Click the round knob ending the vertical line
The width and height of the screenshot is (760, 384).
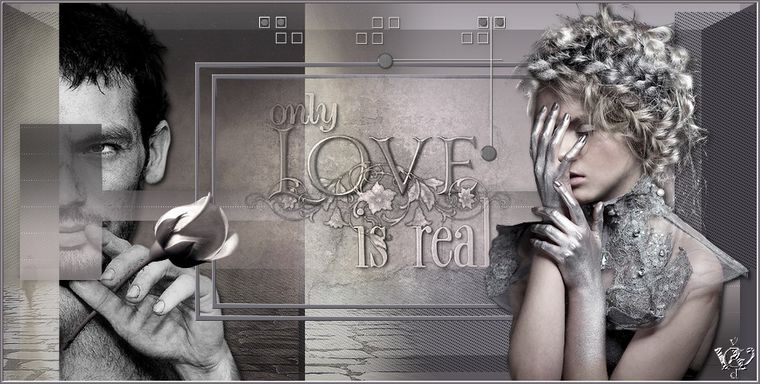point(489,153)
